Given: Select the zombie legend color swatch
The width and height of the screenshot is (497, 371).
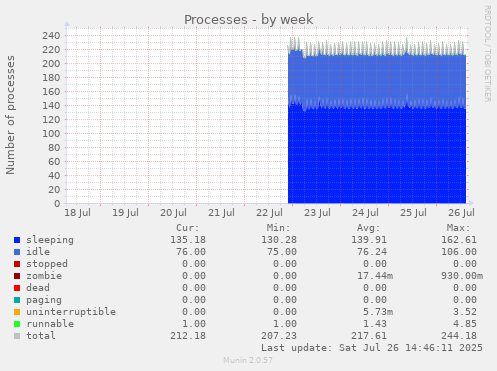Looking at the screenshot, I should [x=17, y=276].
